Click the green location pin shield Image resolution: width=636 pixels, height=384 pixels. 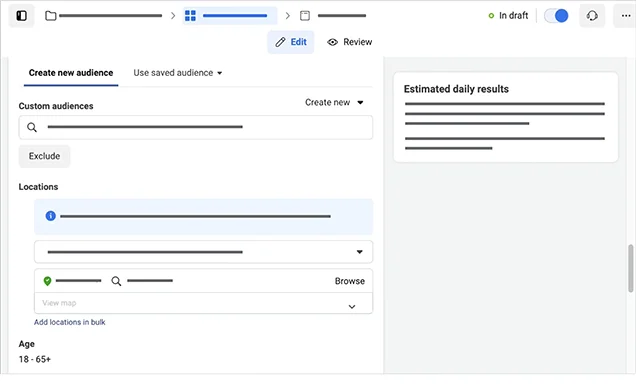click(47, 281)
